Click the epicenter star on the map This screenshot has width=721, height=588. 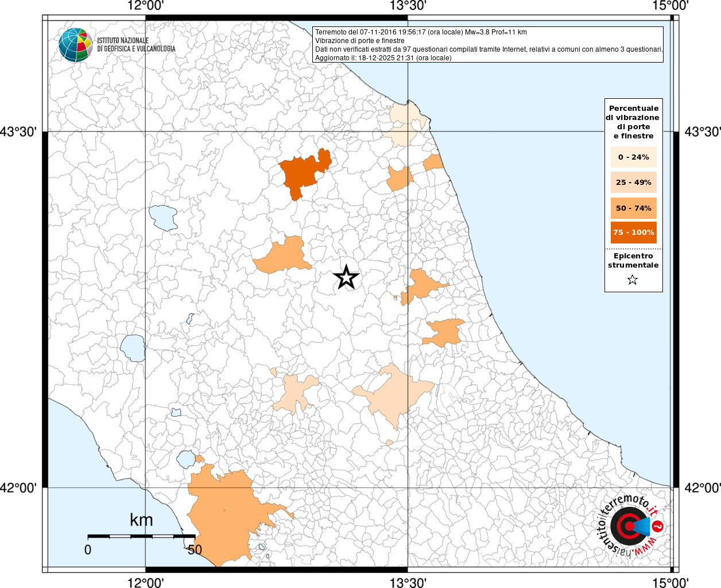pyautogui.click(x=346, y=277)
